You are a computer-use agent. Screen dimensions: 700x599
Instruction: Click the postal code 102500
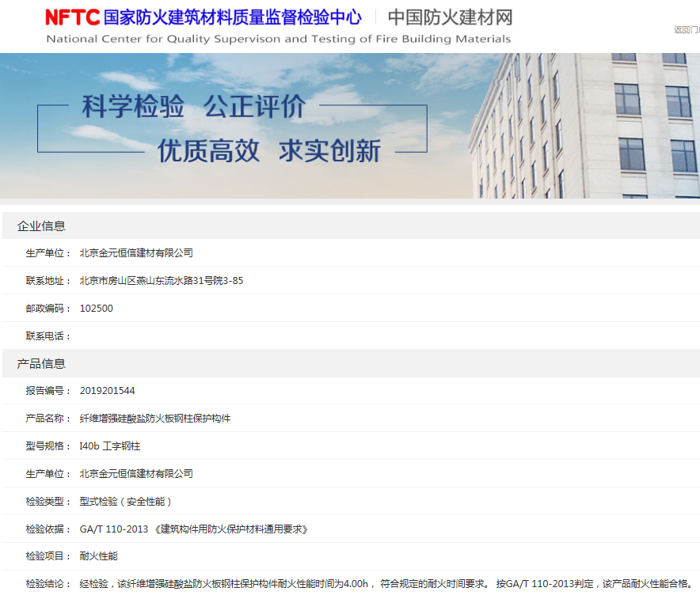click(x=97, y=309)
